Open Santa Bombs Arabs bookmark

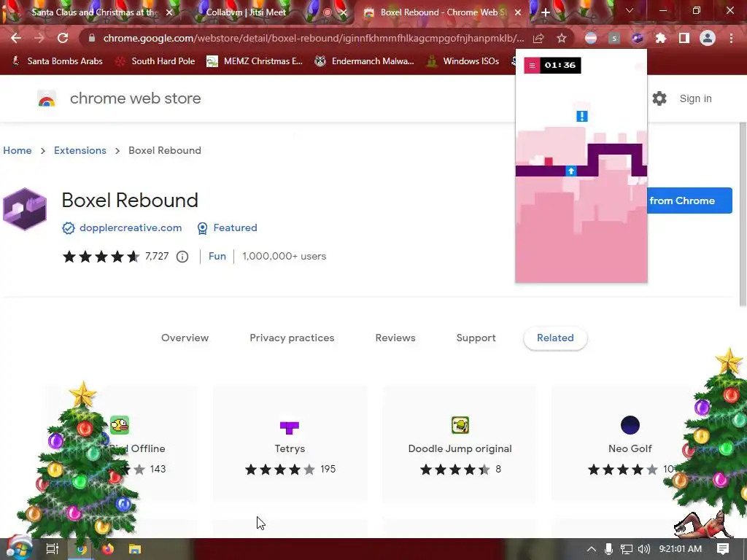(57, 61)
